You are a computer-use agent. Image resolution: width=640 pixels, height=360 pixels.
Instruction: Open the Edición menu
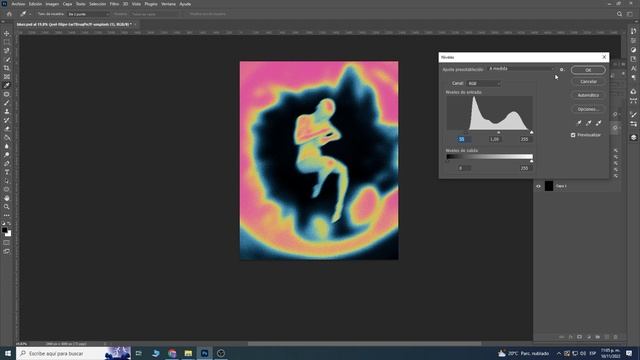tap(35, 4)
